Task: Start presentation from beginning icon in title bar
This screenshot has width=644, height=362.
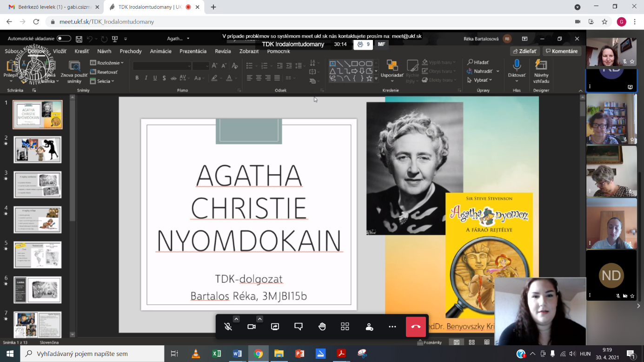Action: click(x=115, y=39)
